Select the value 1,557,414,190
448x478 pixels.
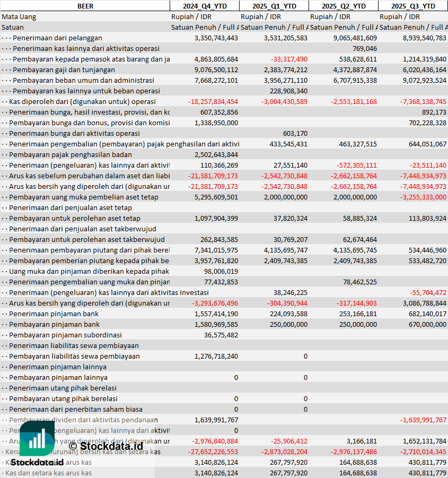coord(216,314)
